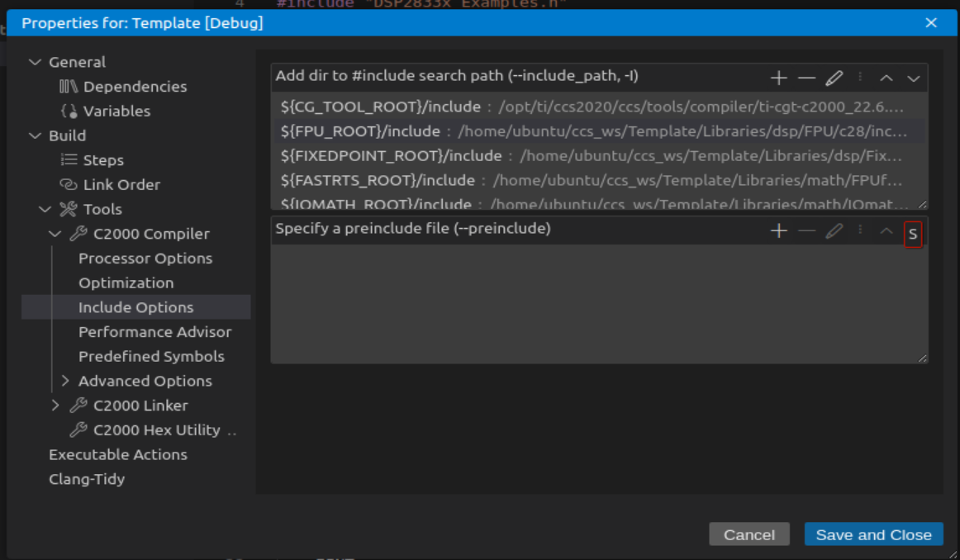Screen dimensions: 960x560
Task: Remove preinclude file entry
Action: [806, 230]
